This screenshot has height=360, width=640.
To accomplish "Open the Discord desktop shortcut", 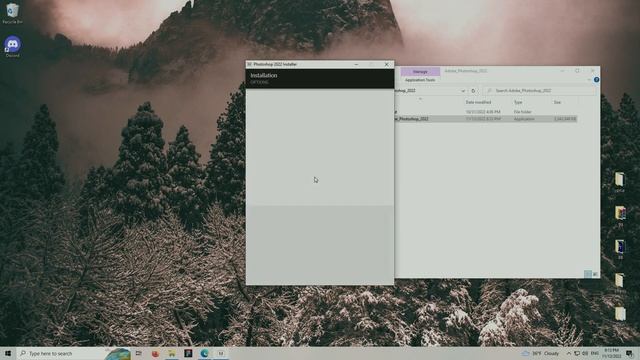I will tap(12, 46).
